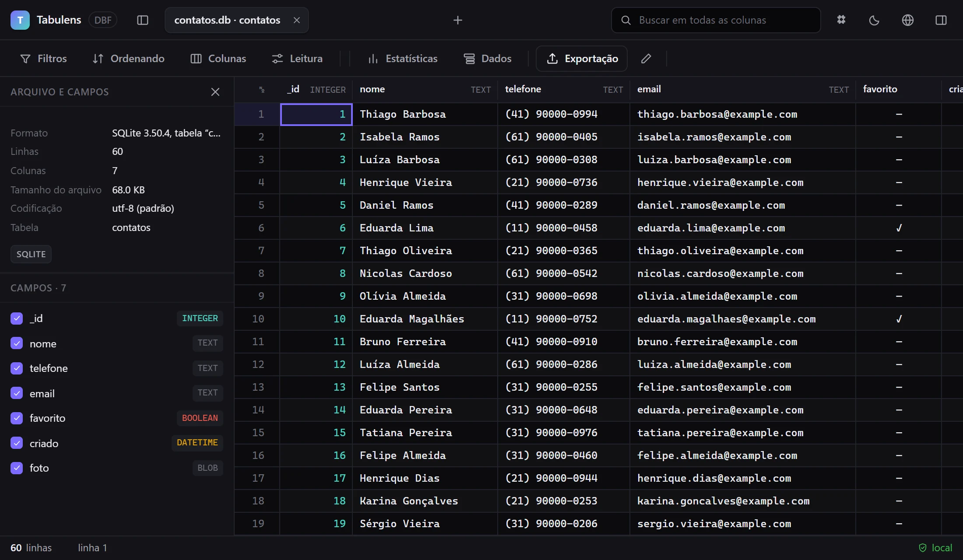The width and height of the screenshot is (963, 560).
Task: Close the Arquivo e Campos panel
Action: point(215,92)
